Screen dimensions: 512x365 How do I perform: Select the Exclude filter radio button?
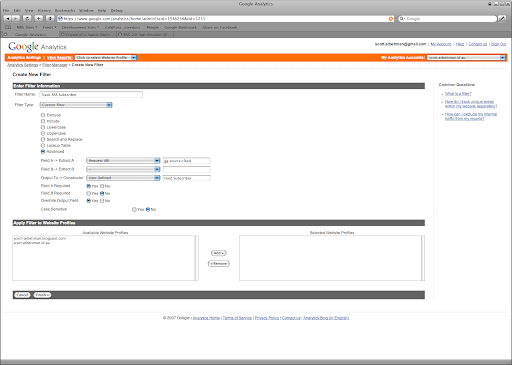point(43,115)
